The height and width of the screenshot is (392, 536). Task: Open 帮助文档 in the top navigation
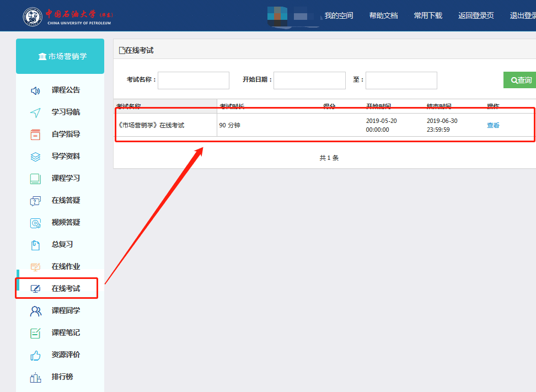pos(384,16)
